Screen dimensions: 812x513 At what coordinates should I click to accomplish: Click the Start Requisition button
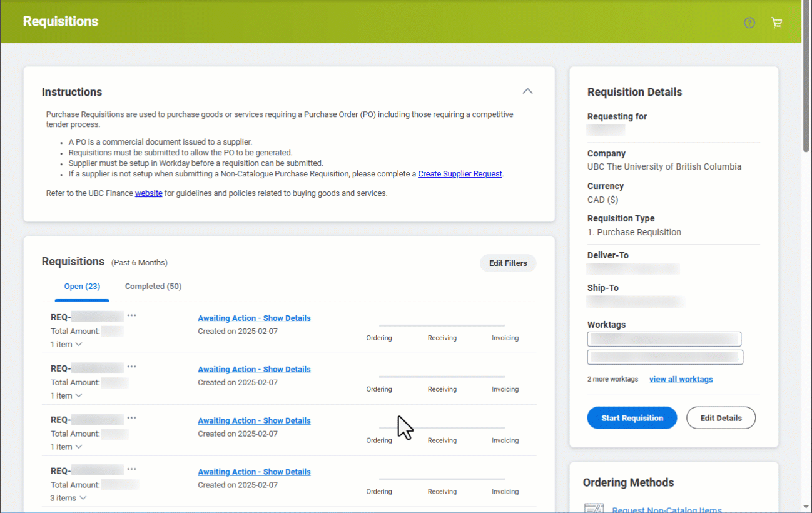(632, 418)
